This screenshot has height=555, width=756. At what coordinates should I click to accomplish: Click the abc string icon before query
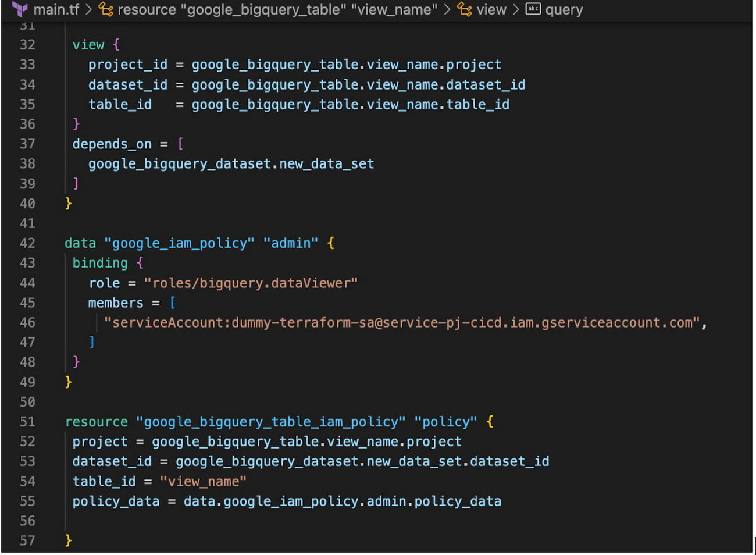coord(533,9)
